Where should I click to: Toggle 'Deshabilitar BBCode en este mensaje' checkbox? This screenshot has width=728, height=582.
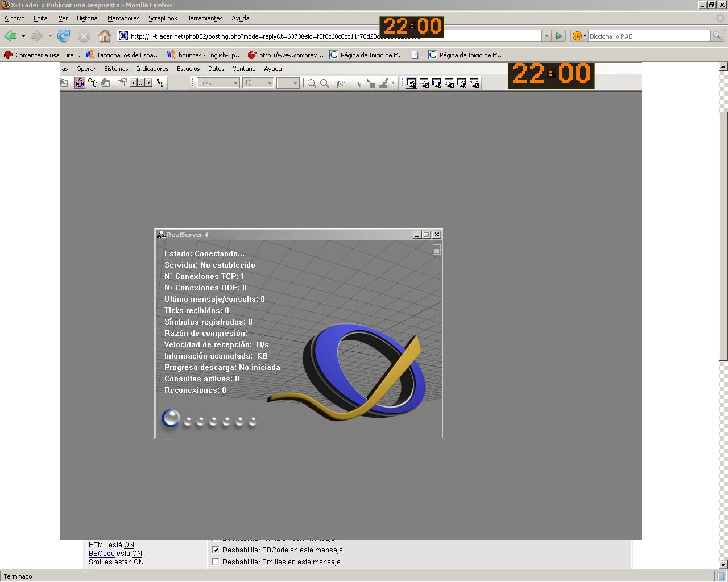point(216,550)
